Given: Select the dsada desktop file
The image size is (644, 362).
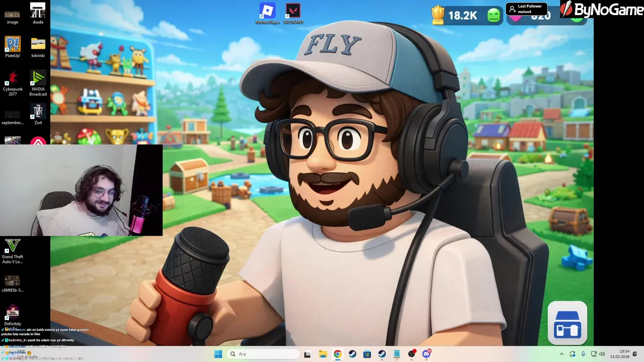Looking at the screenshot, I should [x=38, y=14].
